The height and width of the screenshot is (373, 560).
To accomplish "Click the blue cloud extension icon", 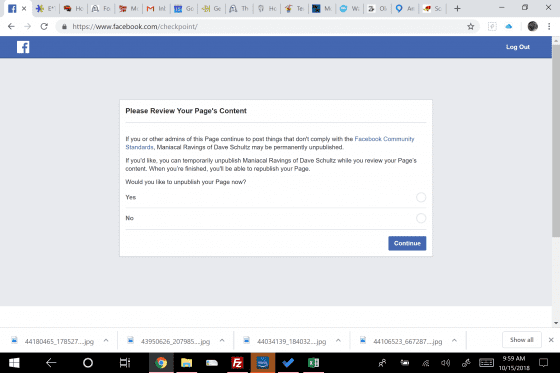I will [509, 26].
